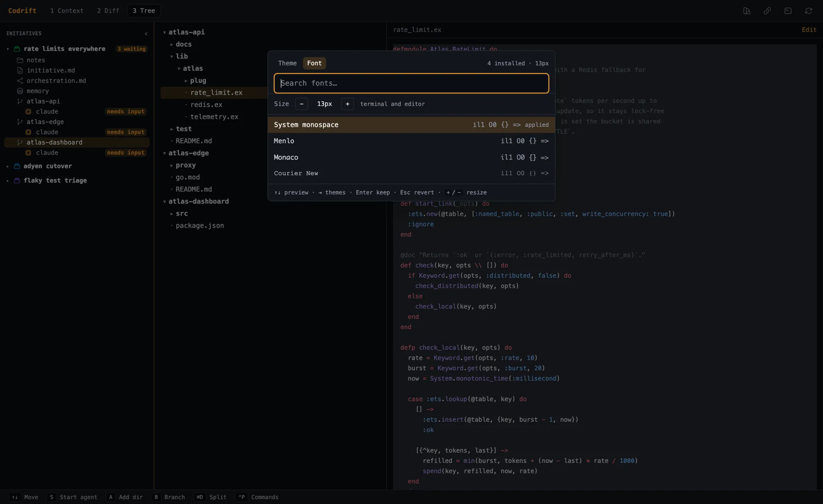Image resolution: width=823 pixels, height=504 pixels.
Task: Click the B key badge for Branch
Action: (x=156, y=497)
